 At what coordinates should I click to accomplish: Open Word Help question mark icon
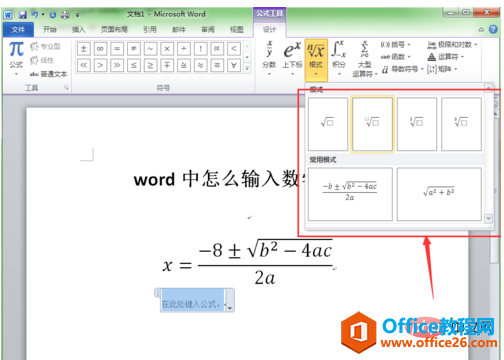point(493,29)
